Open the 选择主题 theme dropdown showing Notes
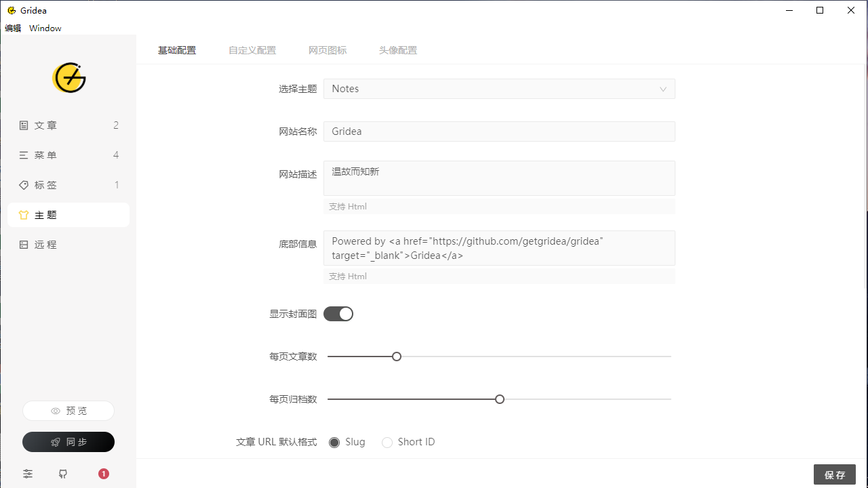The height and width of the screenshot is (488, 868). (499, 89)
